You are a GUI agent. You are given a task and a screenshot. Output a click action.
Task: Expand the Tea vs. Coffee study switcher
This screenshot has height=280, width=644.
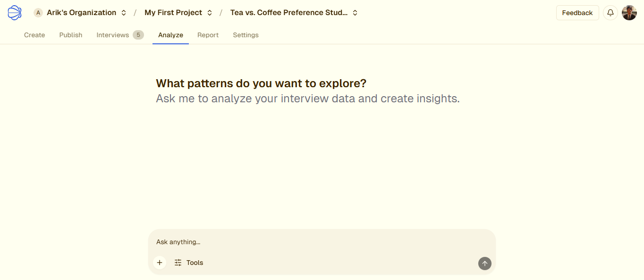coord(355,13)
